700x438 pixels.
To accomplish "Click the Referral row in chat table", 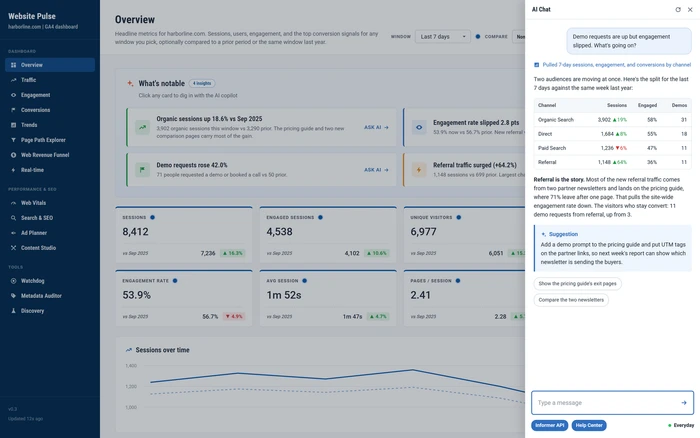I will click(612, 162).
